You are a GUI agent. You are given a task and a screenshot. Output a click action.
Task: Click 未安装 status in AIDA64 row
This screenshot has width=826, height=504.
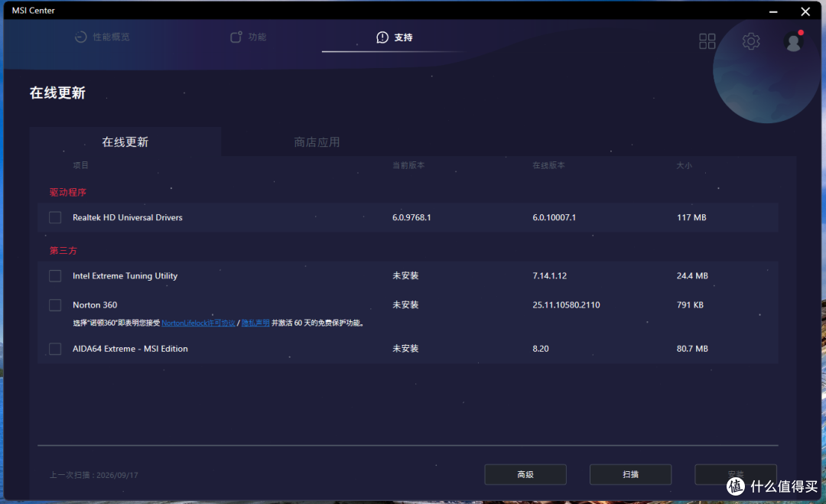pyautogui.click(x=405, y=349)
